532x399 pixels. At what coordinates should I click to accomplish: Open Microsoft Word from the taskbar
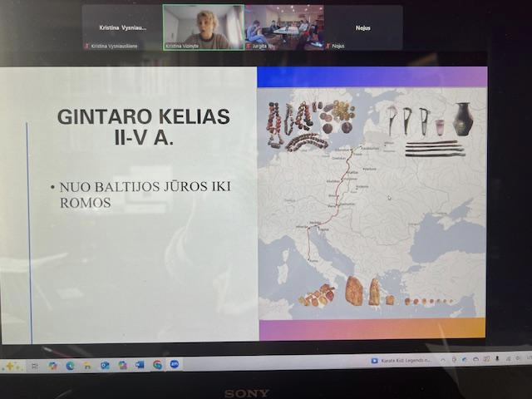coord(140,364)
